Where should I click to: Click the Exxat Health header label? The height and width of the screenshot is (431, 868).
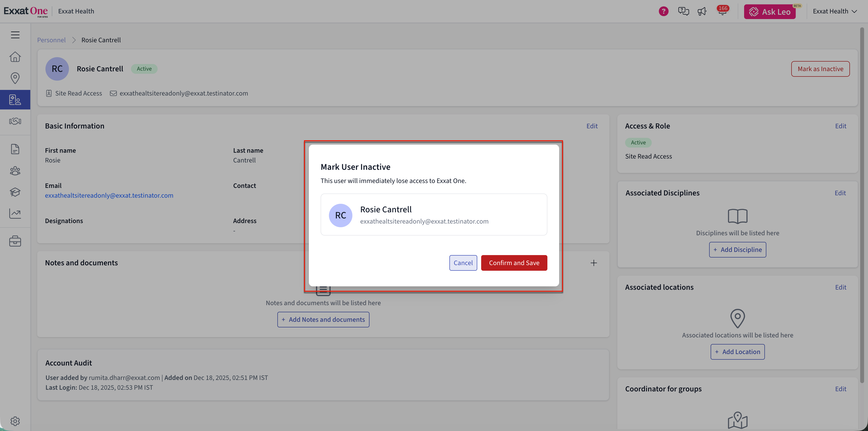click(76, 11)
